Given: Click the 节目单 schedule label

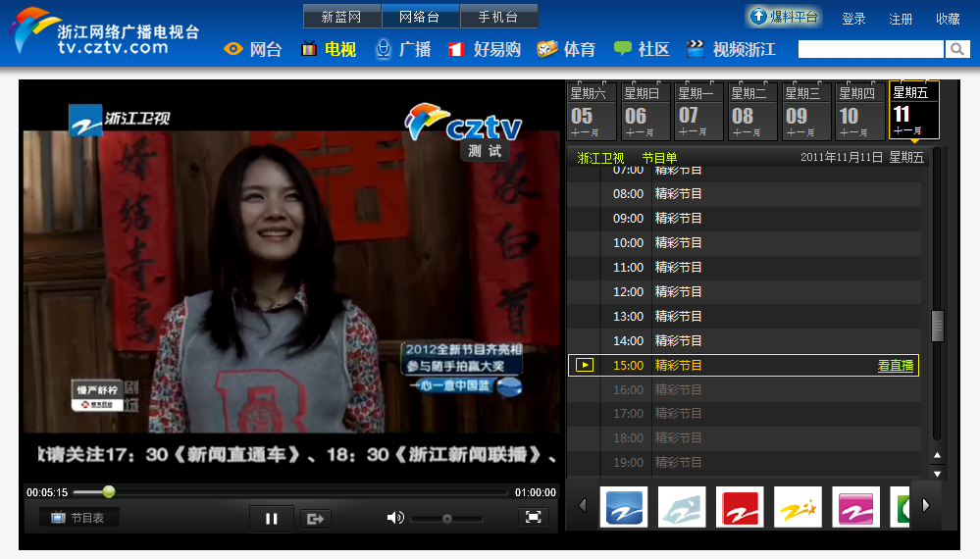Looking at the screenshot, I should coord(659,158).
